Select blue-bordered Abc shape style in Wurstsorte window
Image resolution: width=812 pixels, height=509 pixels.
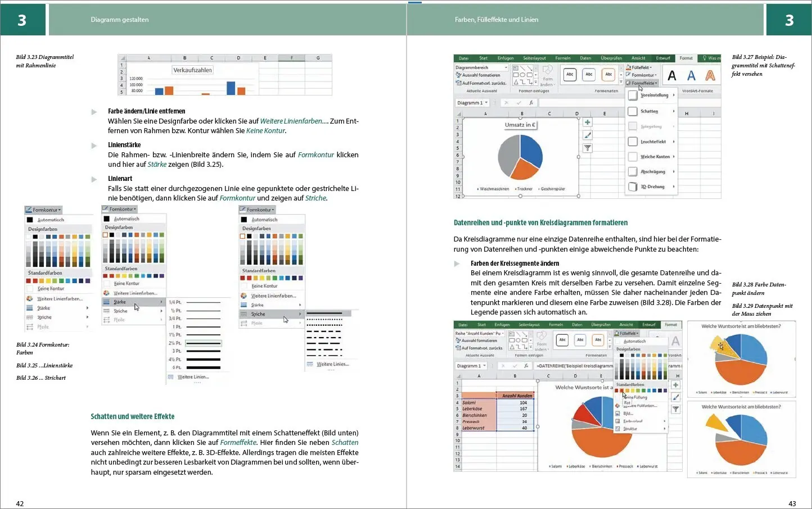580,340
